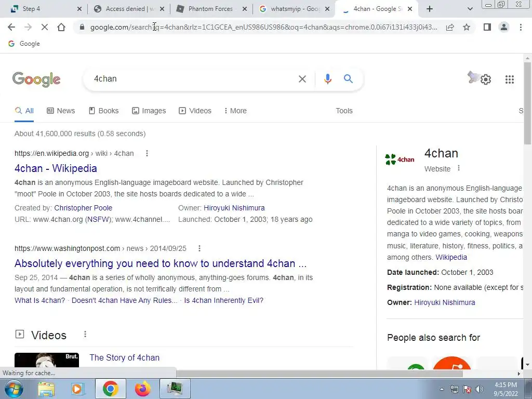532x399 pixels.
Task: Submit search with the magnifier icon
Action: [x=348, y=79]
